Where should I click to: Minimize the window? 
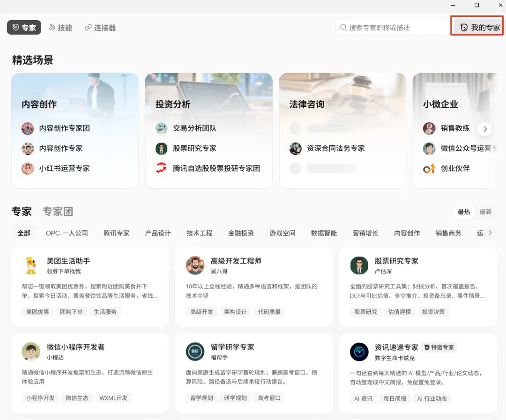point(453,5)
